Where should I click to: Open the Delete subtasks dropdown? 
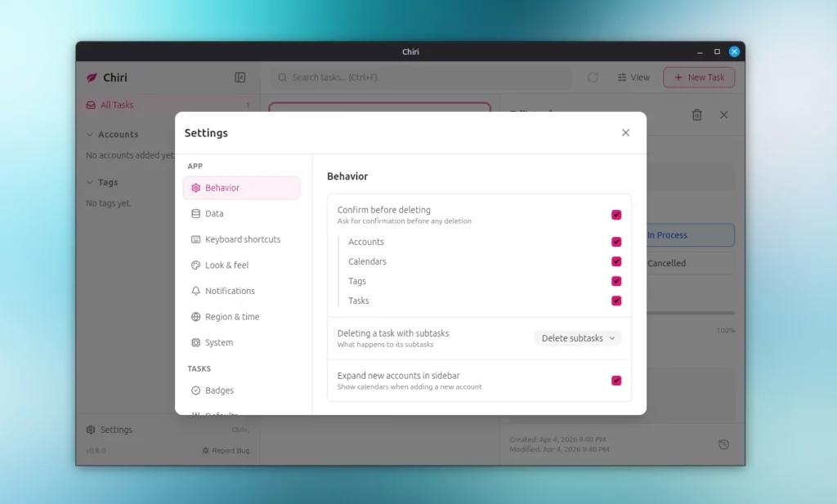578,338
